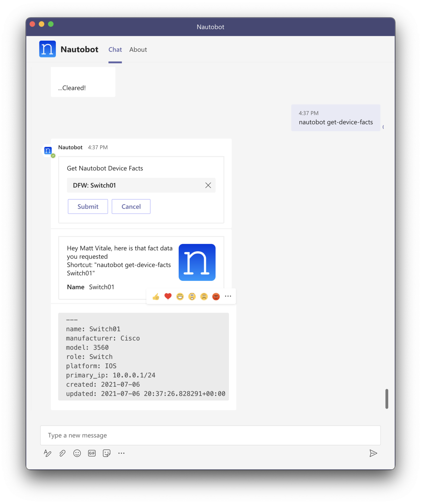The width and height of the screenshot is (421, 504).
Task: Click the 'model: 3560' line
Action: pyautogui.click(x=87, y=348)
